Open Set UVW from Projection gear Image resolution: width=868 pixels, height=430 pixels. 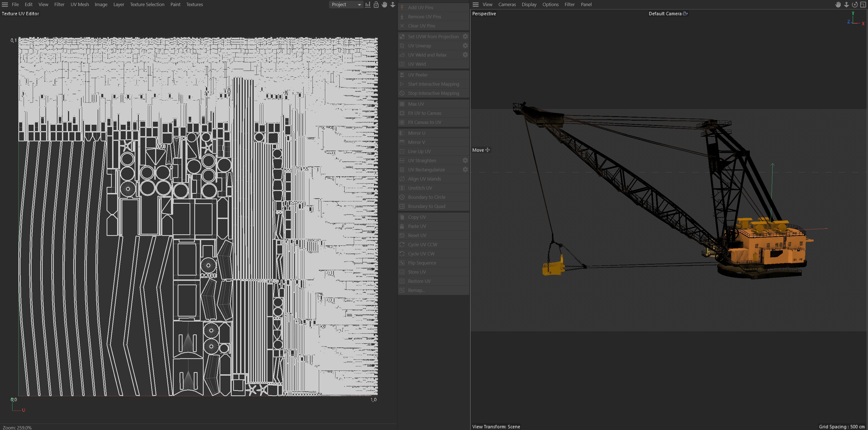465,36
